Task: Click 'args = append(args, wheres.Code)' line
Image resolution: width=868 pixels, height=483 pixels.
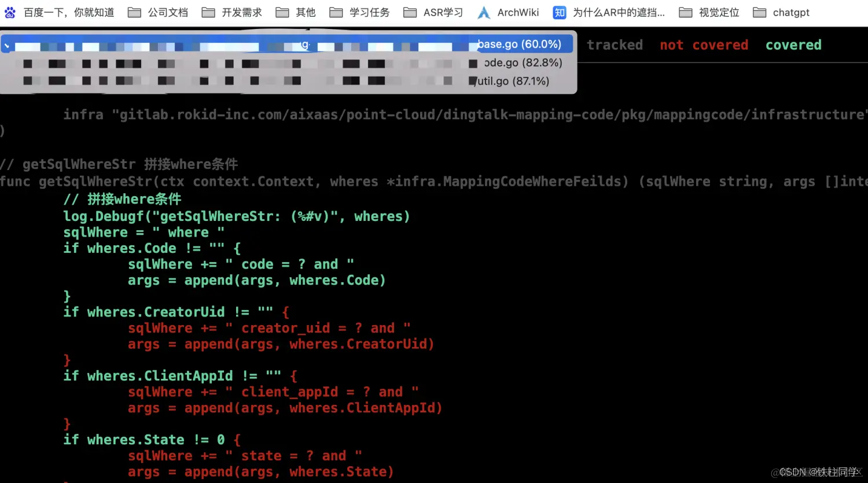Action: click(x=256, y=281)
